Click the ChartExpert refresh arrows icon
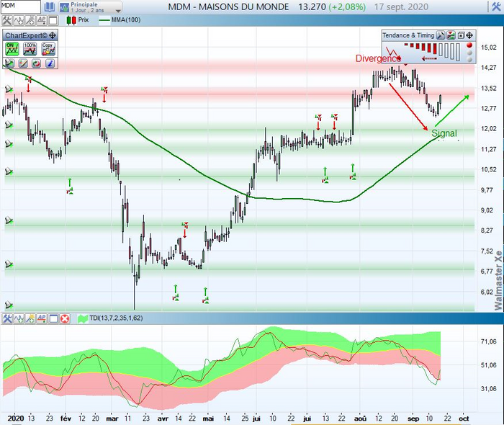This screenshot has height=425, width=504. [x=36, y=63]
